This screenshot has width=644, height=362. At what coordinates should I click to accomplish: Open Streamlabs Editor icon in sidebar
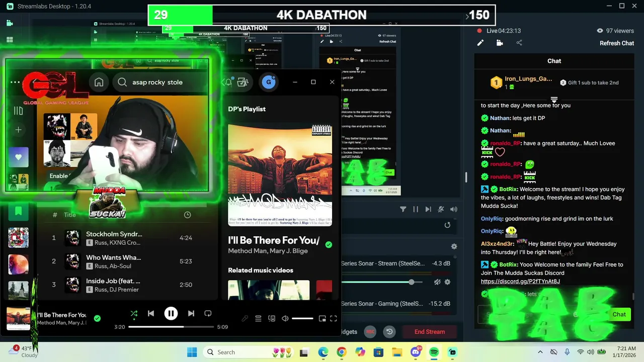[x=10, y=23]
